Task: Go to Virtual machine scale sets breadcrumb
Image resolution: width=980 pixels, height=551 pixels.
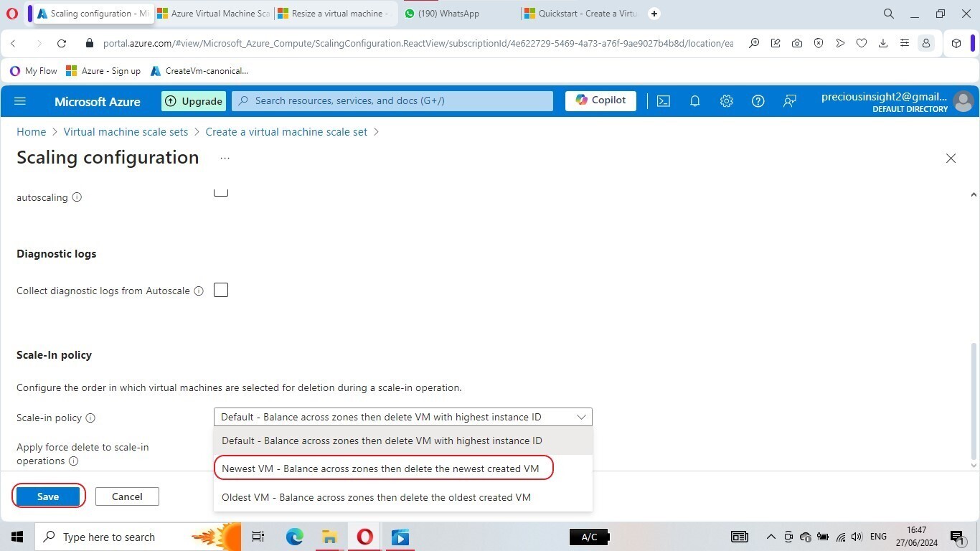Action: (x=126, y=132)
